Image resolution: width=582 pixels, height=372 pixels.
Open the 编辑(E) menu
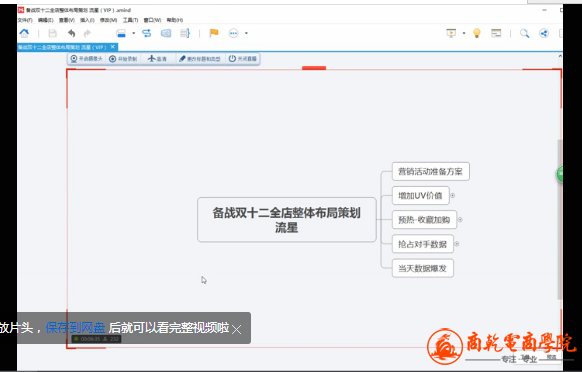click(46, 20)
